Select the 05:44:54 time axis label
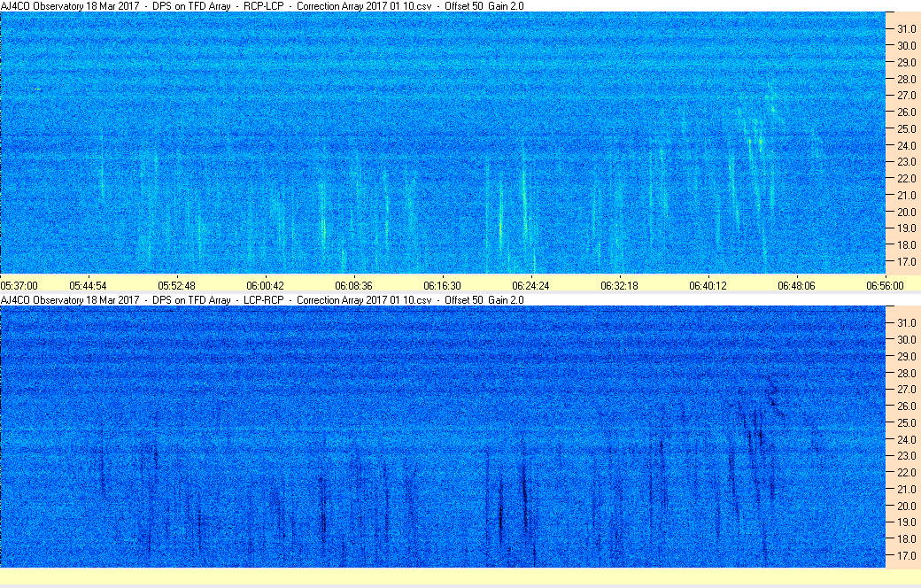 88,285
